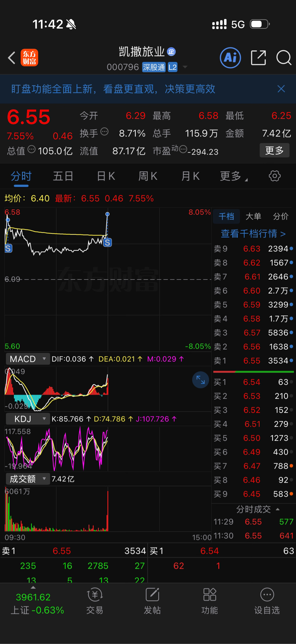The width and height of the screenshot is (296, 644).
Task: Tap 买9 row at 6.45
Action: coord(253,494)
